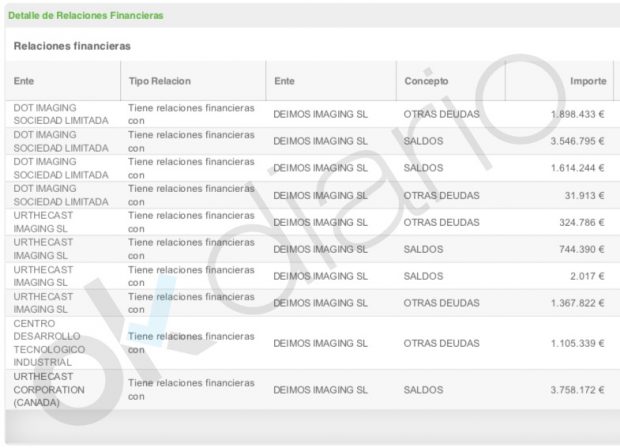Click URTHECAST IMAGING SL cell in 744.390 € row
The image size is (620, 448).
(x=43, y=249)
